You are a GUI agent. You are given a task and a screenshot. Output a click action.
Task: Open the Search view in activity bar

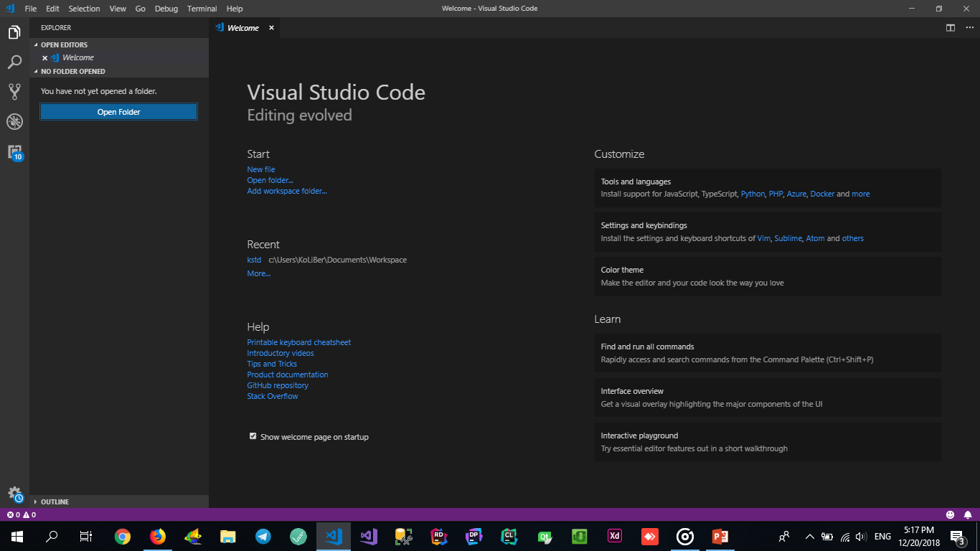pyautogui.click(x=14, y=62)
